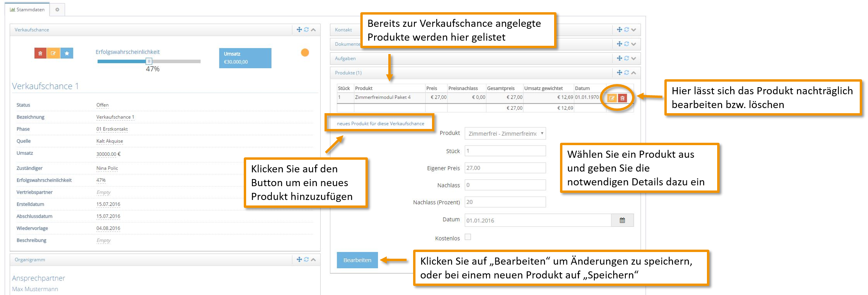Select the Stammdaten tab
The width and height of the screenshot is (868, 295).
pyautogui.click(x=27, y=9)
